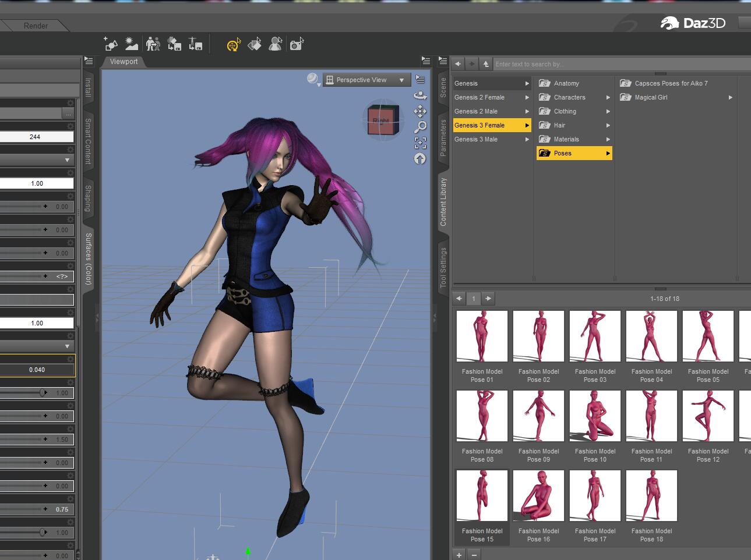Select the Surface Selection tool
751x560 pixels.
point(255,44)
